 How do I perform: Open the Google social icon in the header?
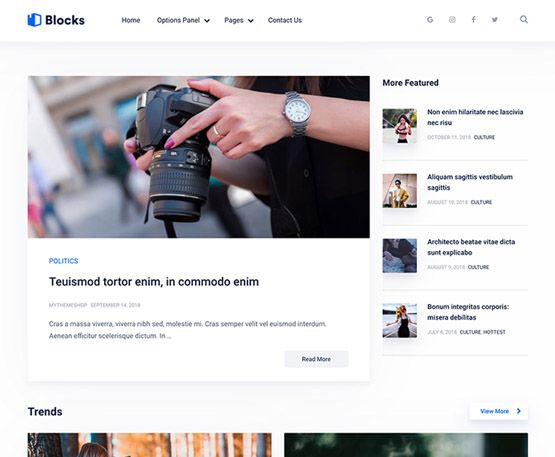(x=430, y=20)
